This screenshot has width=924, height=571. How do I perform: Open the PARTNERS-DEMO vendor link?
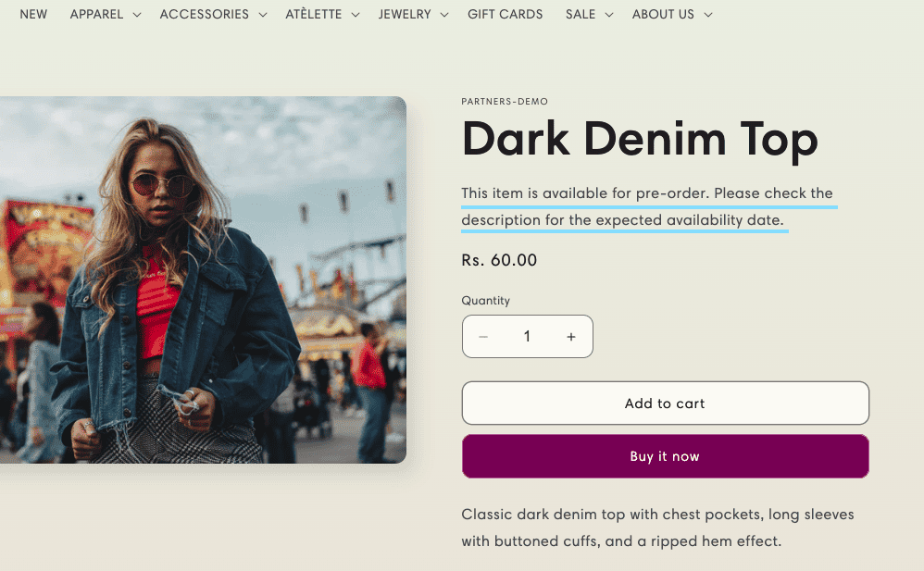pos(505,101)
